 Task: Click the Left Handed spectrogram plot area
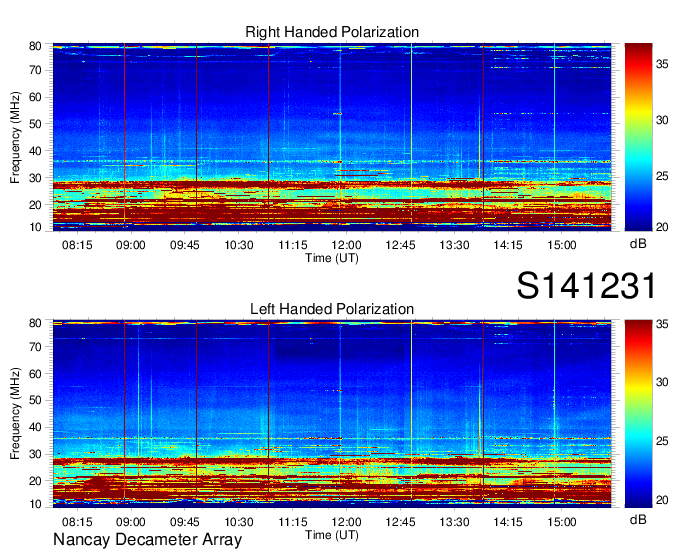click(332, 414)
